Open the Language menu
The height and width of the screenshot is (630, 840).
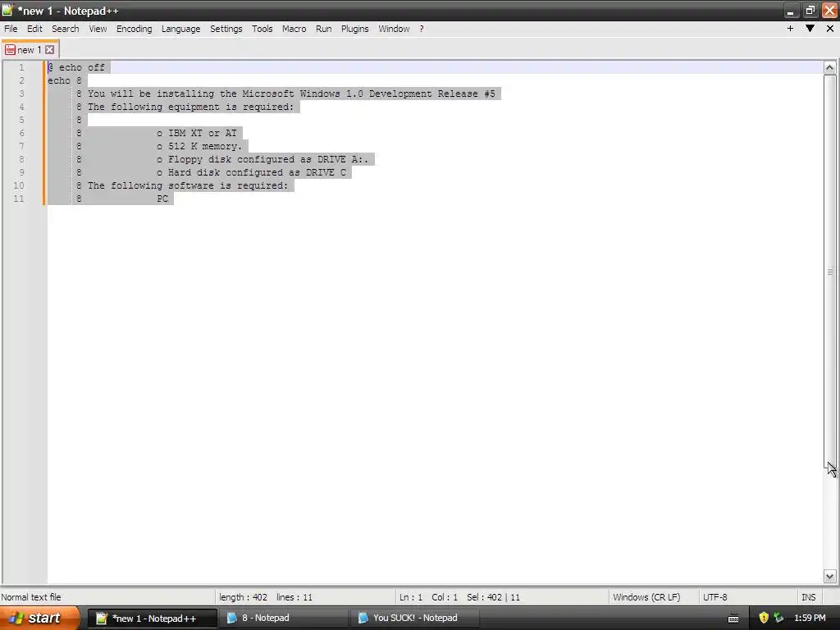(181, 29)
